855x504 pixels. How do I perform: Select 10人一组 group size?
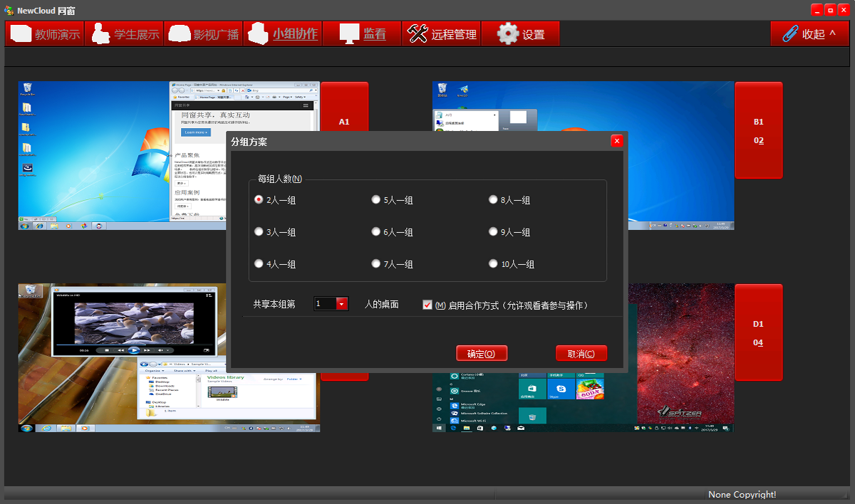click(512, 264)
